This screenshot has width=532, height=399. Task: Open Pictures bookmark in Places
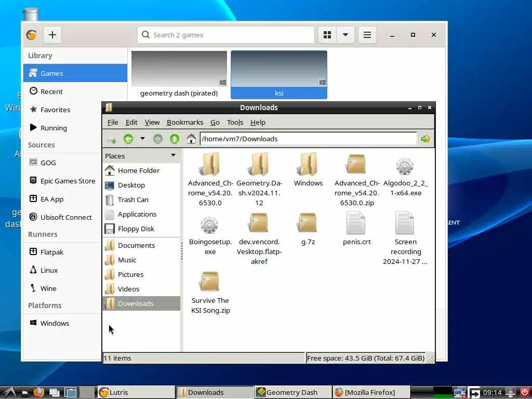pyautogui.click(x=141, y=274)
